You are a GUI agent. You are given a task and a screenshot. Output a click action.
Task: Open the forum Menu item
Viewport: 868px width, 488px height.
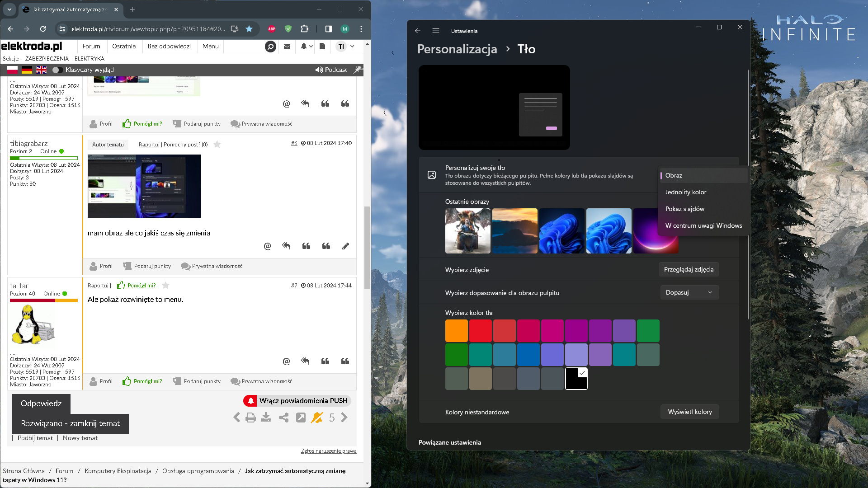pyautogui.click(x=211, y=46)
